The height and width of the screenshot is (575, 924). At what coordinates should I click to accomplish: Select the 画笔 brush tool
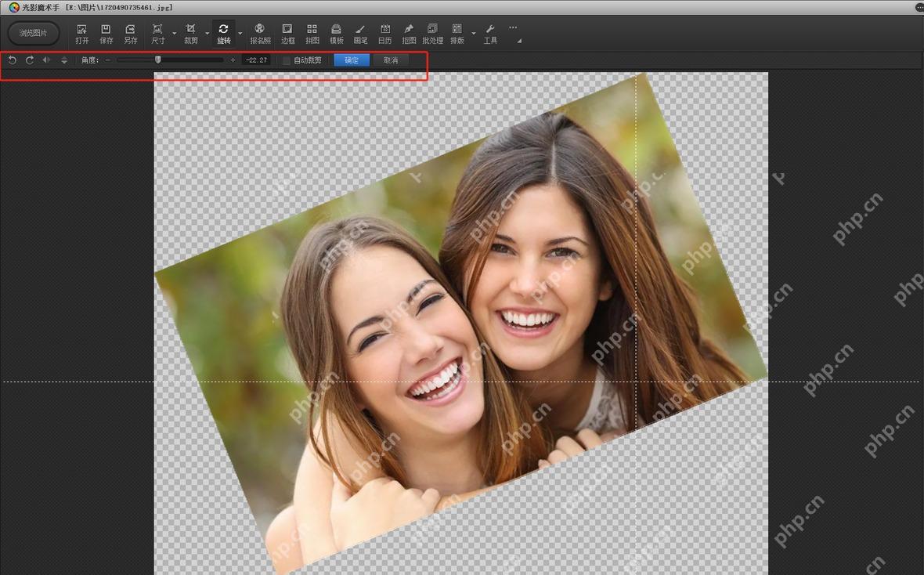pyautogui.click(x=360, y=34)
